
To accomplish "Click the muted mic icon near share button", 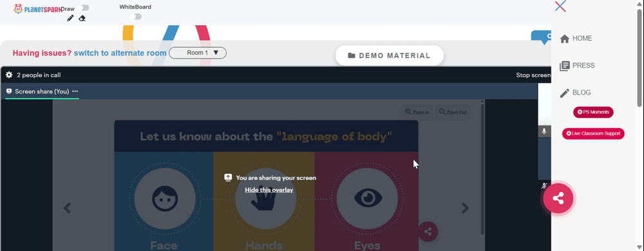I will (544, 186).
